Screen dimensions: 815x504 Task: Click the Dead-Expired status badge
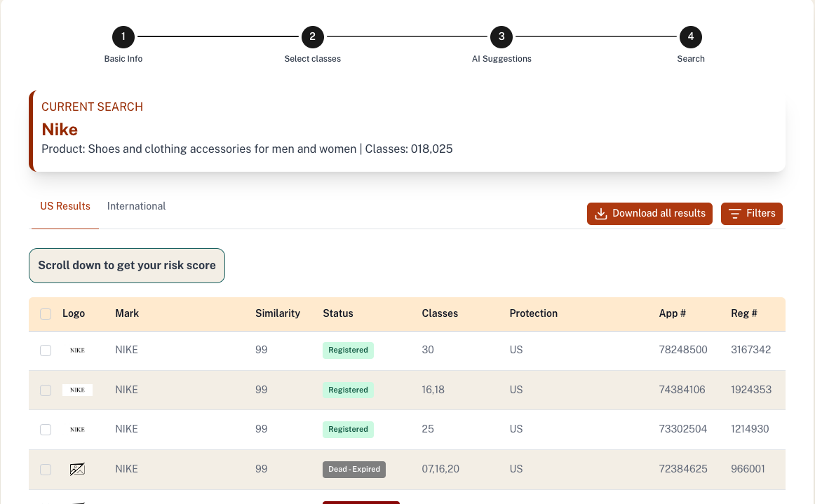point(354,469)
